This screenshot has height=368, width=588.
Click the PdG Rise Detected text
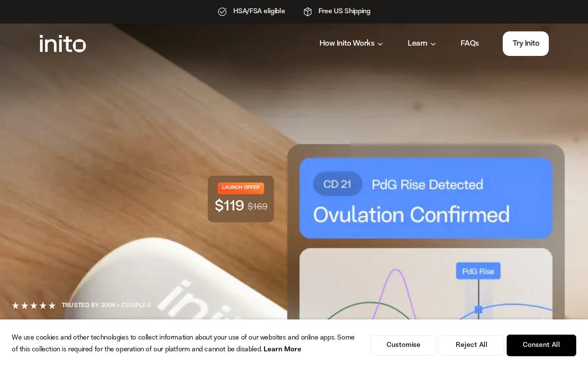click(x=427, y=184)
